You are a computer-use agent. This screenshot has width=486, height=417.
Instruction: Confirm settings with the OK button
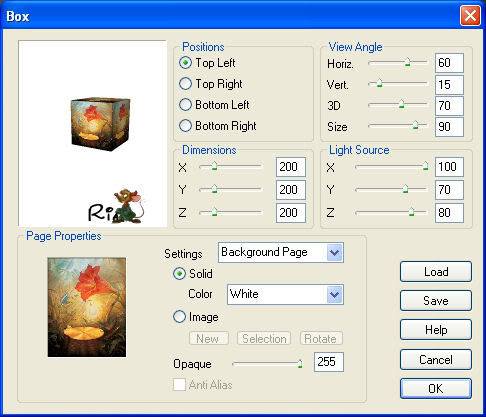[436, 388]
